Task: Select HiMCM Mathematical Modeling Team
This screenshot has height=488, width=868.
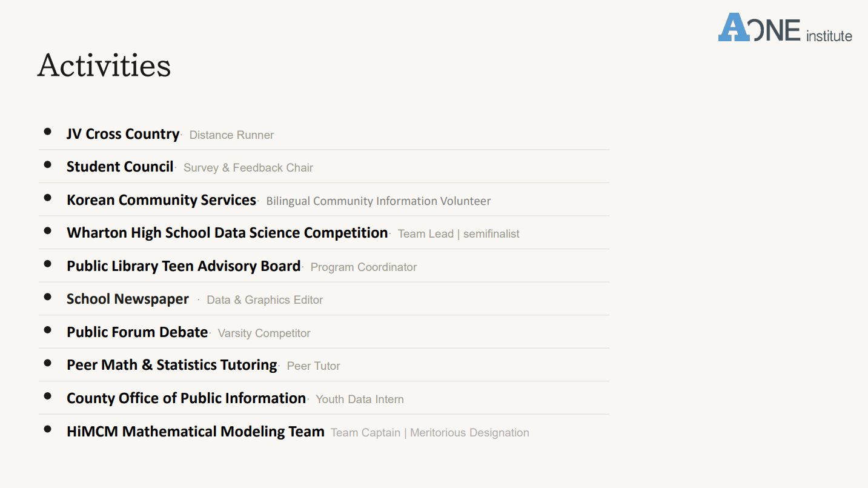Action: (x=196, y=432)
